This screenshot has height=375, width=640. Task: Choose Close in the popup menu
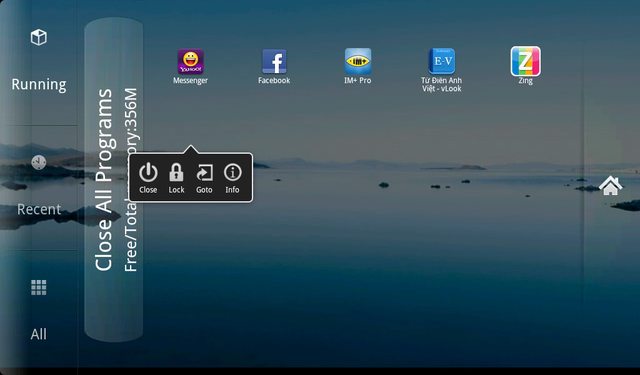(x=148, y=178)
